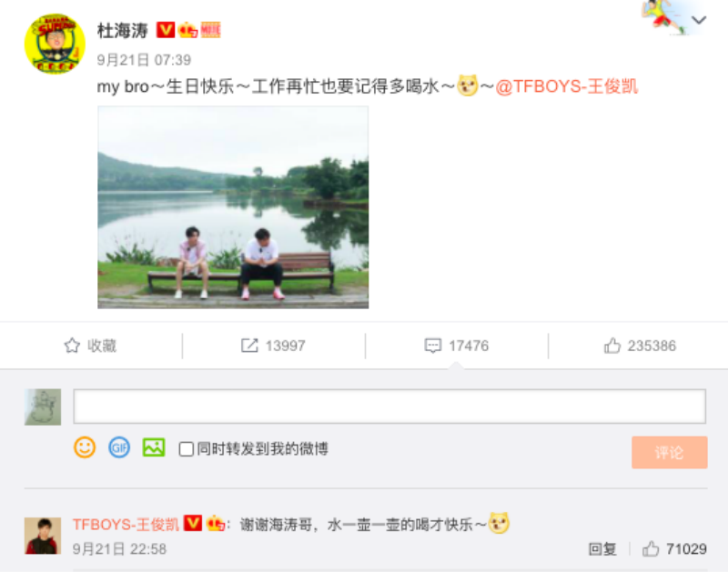Click the star icon beside 收藏
Viewport: 728px width, 572px height.
coord(72,346)
